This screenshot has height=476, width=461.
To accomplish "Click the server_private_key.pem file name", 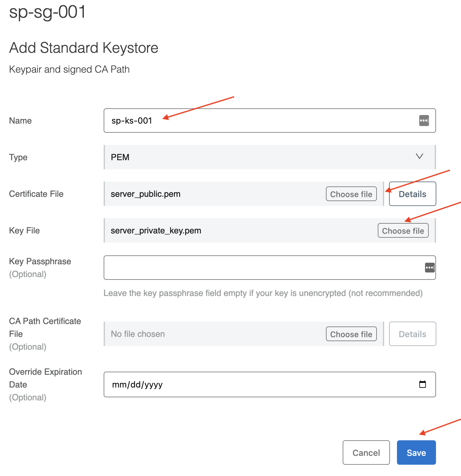I will pos(156,231).
